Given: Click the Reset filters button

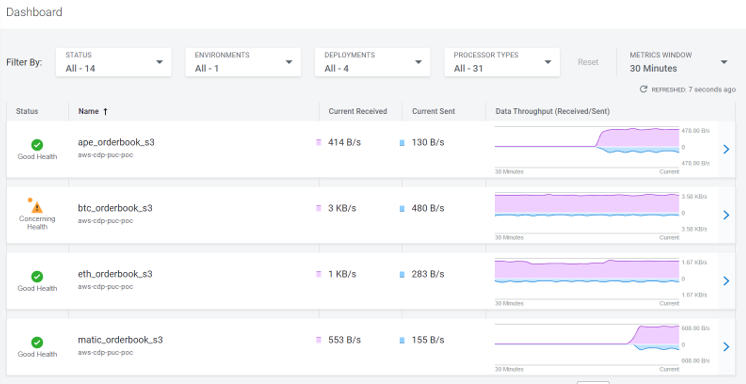Looking at the screenshot, I should pyautogui.click(x=588, y=62).
